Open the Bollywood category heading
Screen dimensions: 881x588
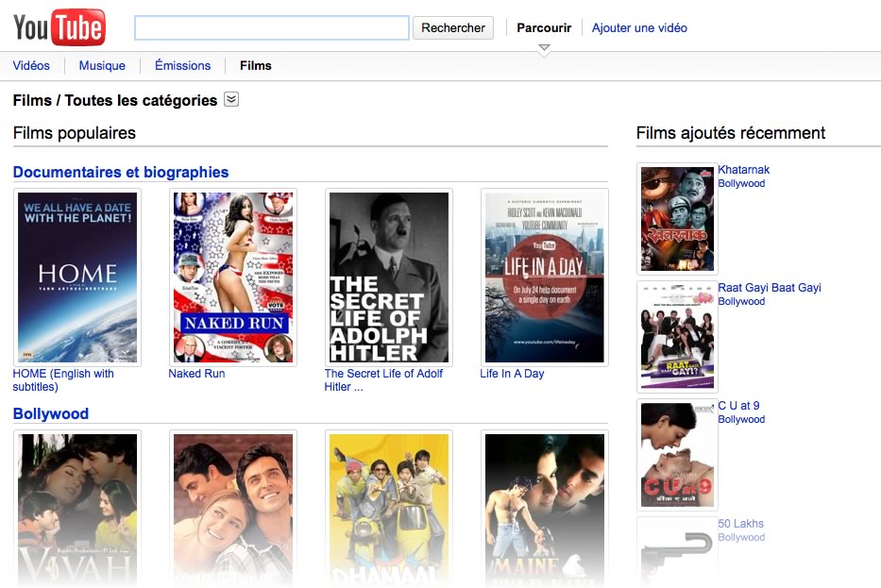pyautogui.click(x=51, y=413)
